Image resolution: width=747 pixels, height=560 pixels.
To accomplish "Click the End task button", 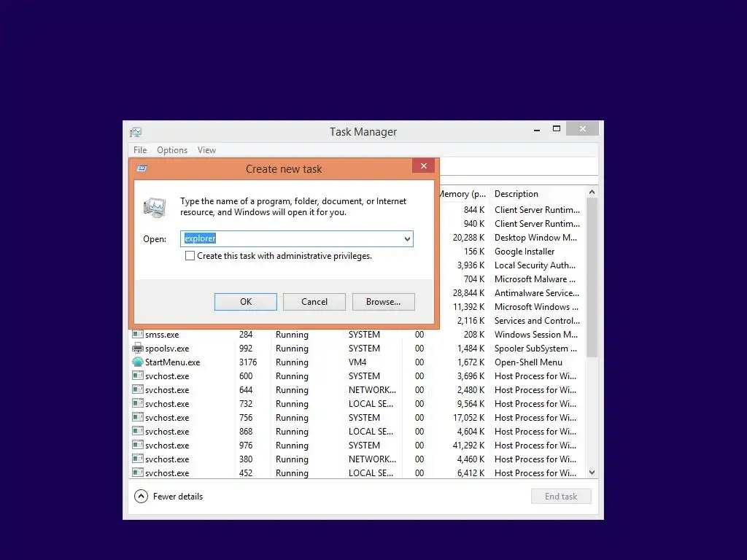I will 561,496.
